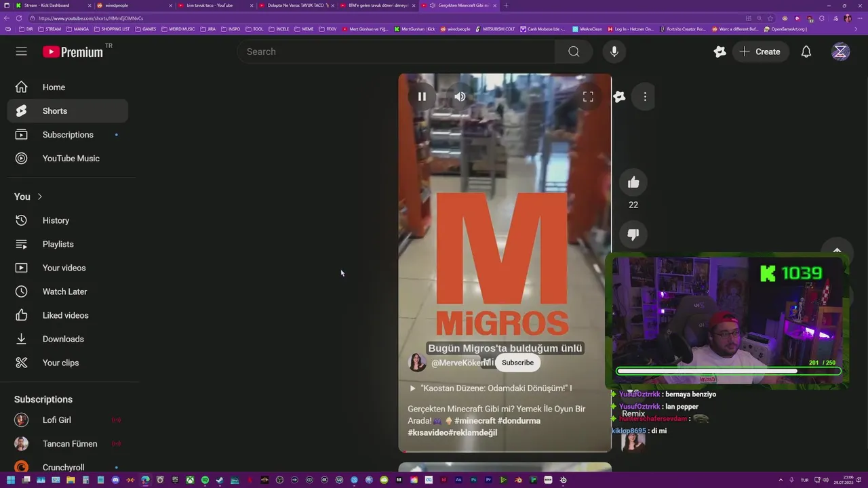Open the #minecraft hashtag

click(475, 421)
